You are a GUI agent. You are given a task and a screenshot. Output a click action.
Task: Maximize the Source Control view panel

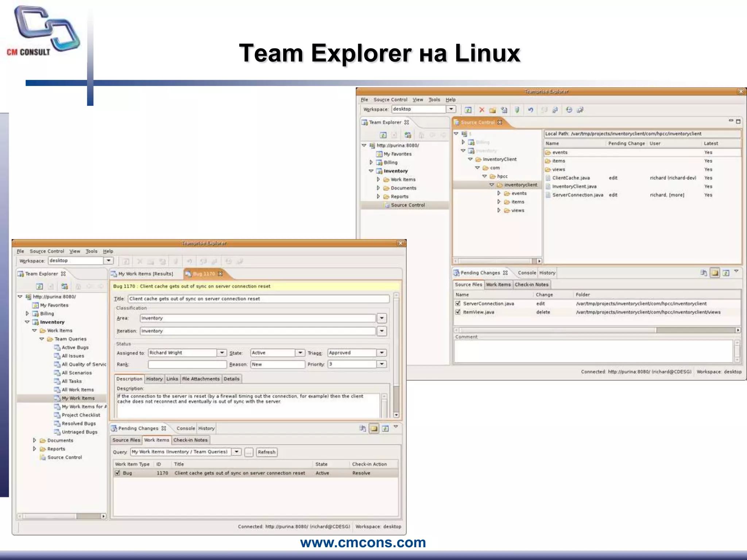(738, 121)
